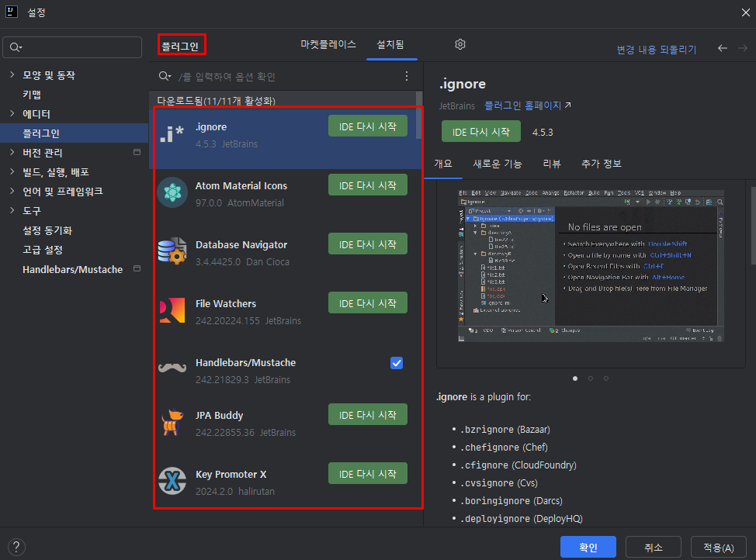Open the help question mark button
Screen dimensions: 756x560
point(16,547)
